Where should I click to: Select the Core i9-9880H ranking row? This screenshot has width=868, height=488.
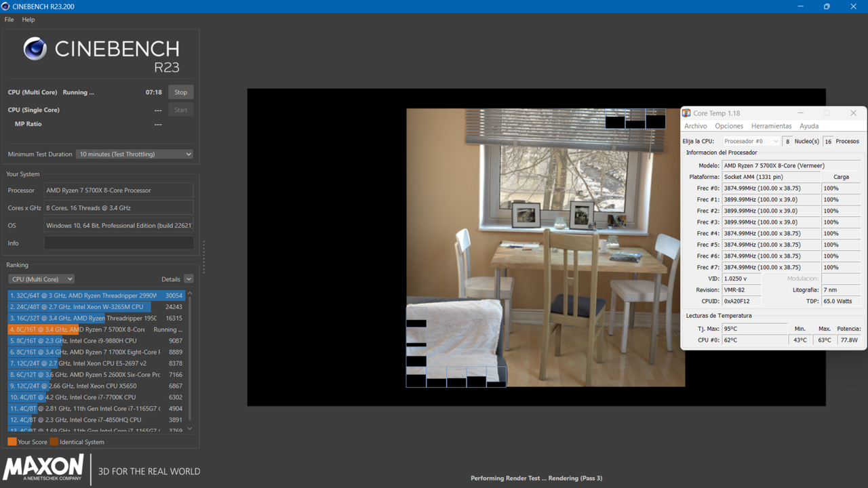click(x=96, y=341)
